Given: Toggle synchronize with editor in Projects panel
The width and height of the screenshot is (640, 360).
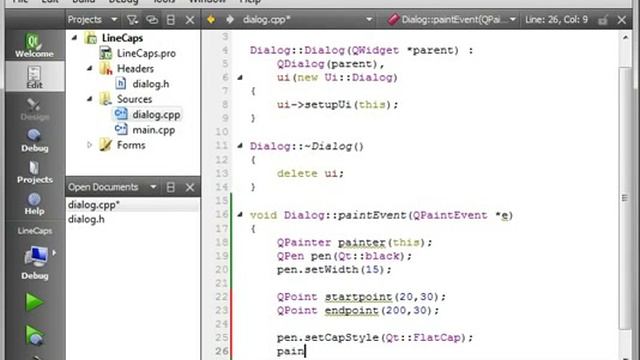Looking at the screenshot, I should pyautogui.click(x=152, y=20).
